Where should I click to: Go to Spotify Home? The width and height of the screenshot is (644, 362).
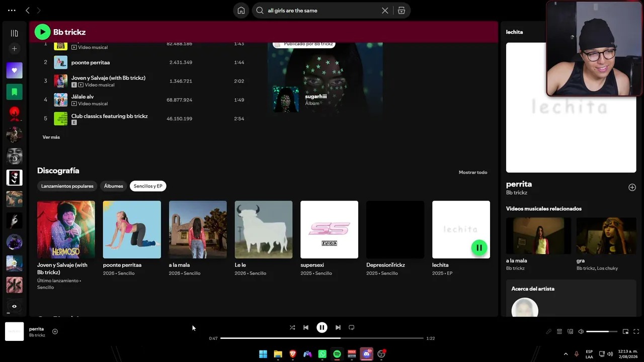click(x=241, y=11)
